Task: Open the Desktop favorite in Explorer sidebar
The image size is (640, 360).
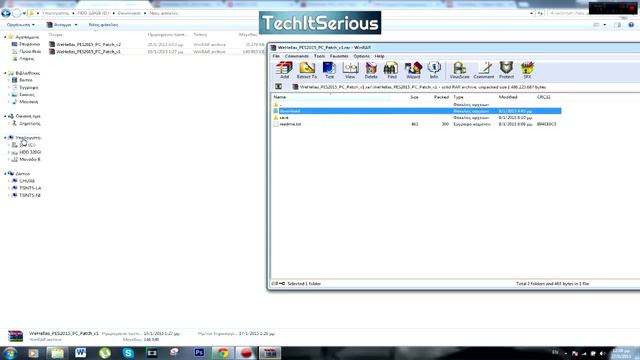Action: click(x=26, y=44)
